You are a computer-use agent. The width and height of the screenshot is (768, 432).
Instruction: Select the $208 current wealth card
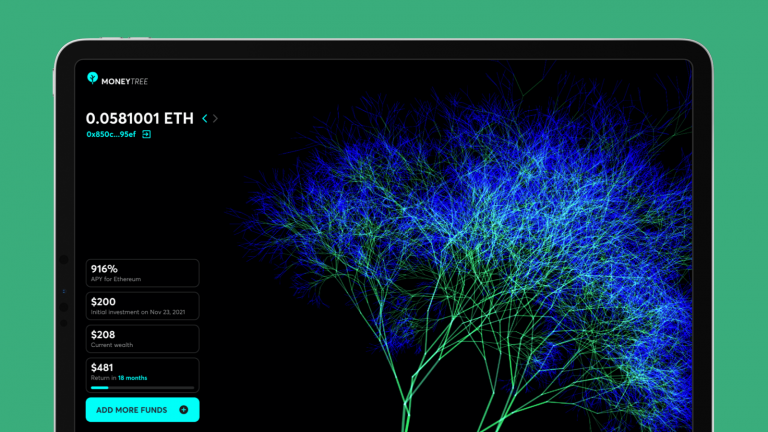(x=142, y=339)
